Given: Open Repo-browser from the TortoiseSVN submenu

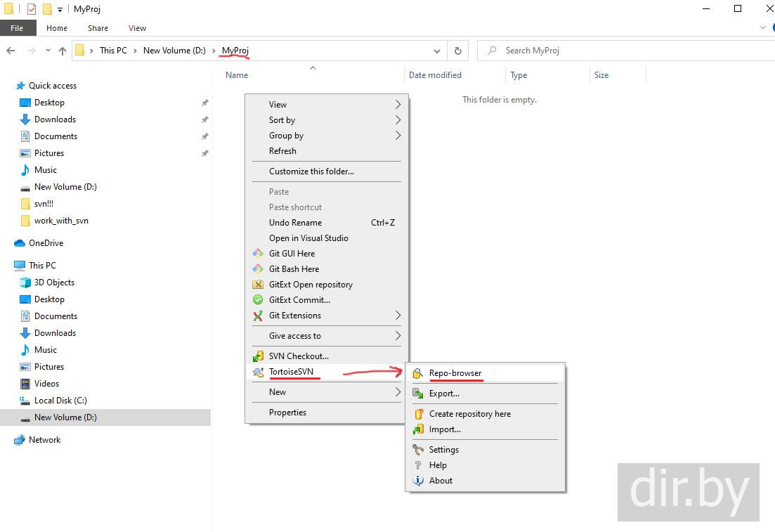Looking at the screenshot, I should (455, 373).
